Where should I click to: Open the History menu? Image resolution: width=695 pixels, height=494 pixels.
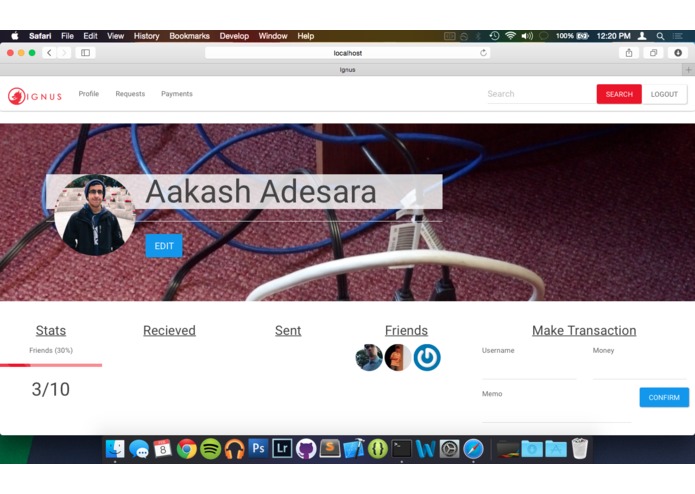[146, 36]
